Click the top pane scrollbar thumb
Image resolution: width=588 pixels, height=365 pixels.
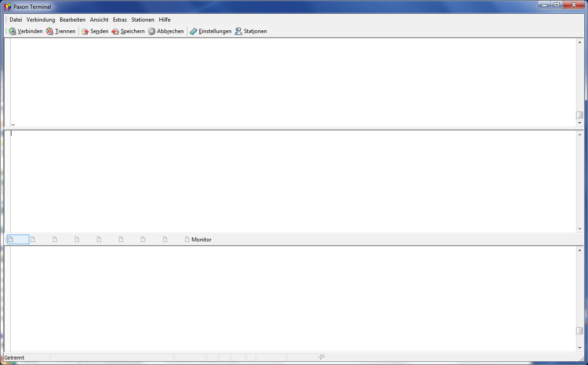coord(580,115)
